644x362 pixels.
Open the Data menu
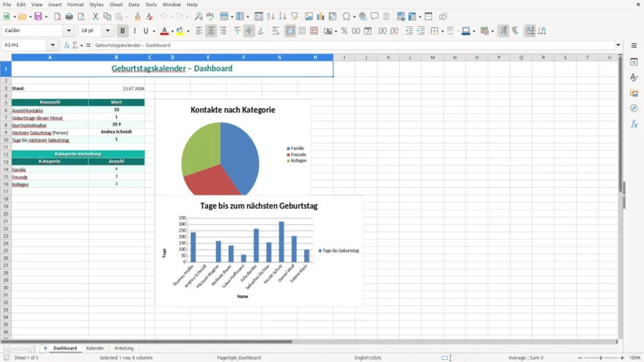pos(133,4)
